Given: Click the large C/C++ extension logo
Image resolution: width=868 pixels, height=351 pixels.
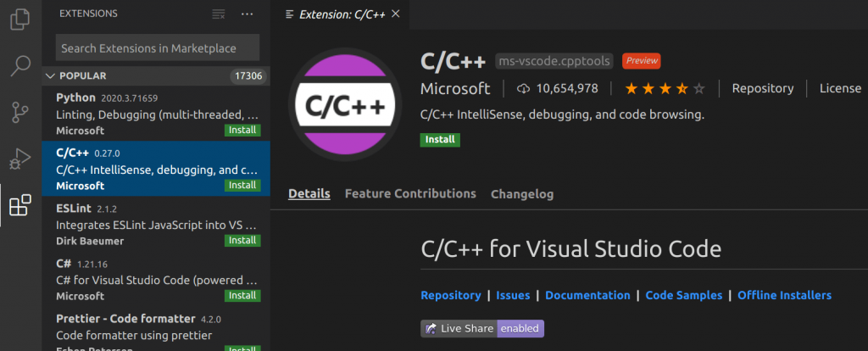Looking at the screenshot, I should click(x=346, y=103).
